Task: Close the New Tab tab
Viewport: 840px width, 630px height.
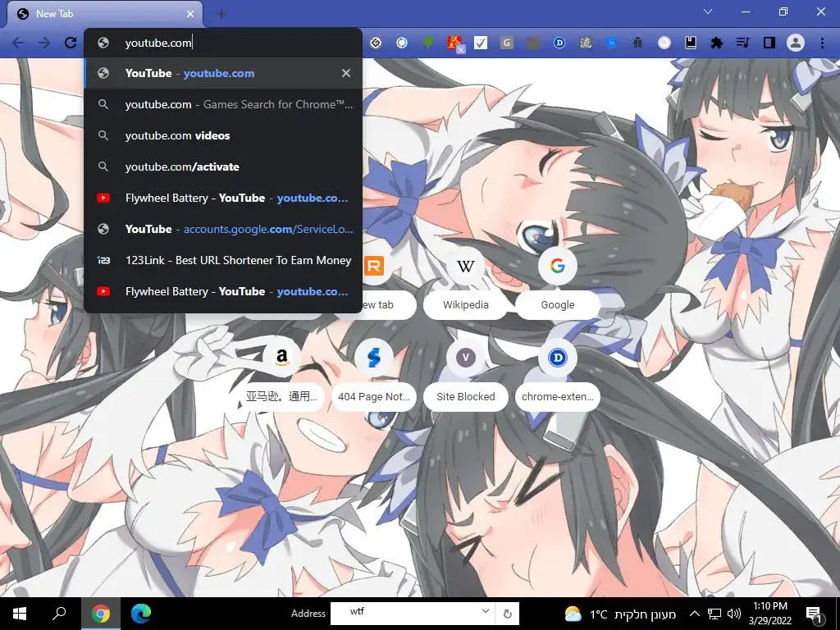Action: click(x=190, y=14)
